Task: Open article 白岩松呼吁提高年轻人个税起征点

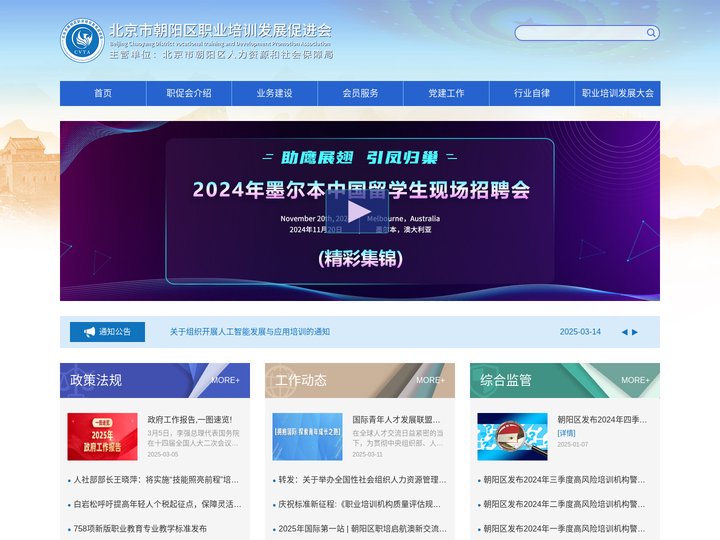Action: 158,504
